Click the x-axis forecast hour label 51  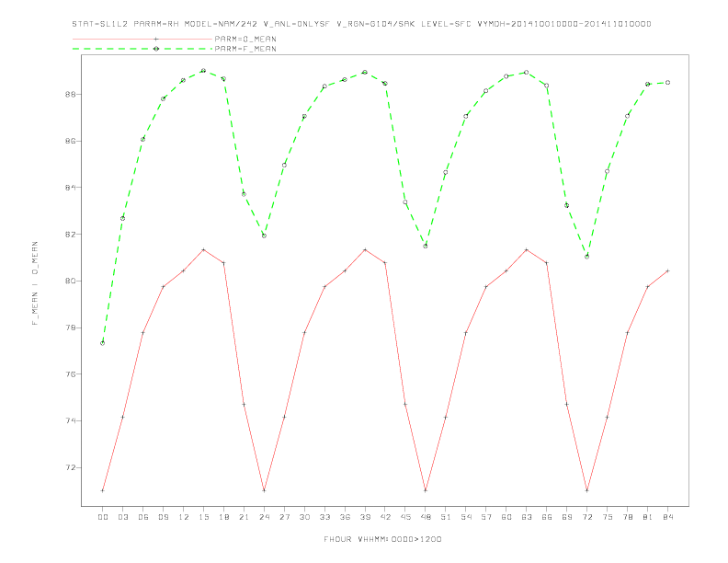click(446, 517)
